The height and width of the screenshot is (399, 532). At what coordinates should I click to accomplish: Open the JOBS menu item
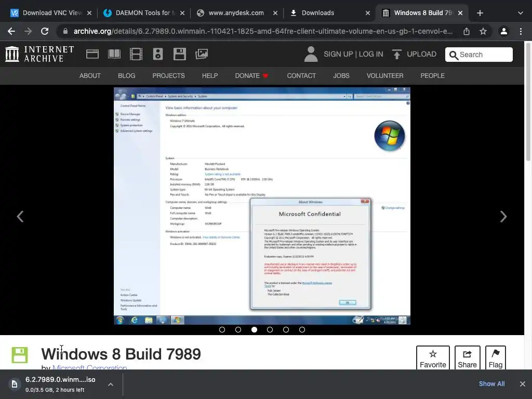(x=341, y=76)
